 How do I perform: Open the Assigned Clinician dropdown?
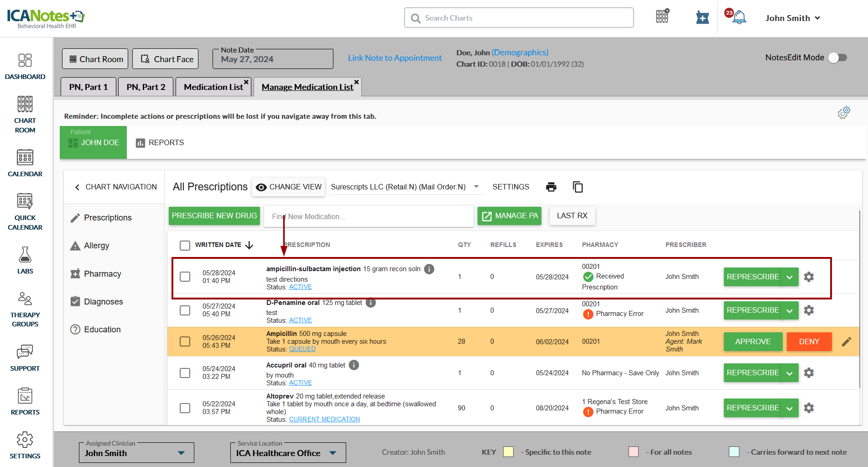click(x=181, y=453)
